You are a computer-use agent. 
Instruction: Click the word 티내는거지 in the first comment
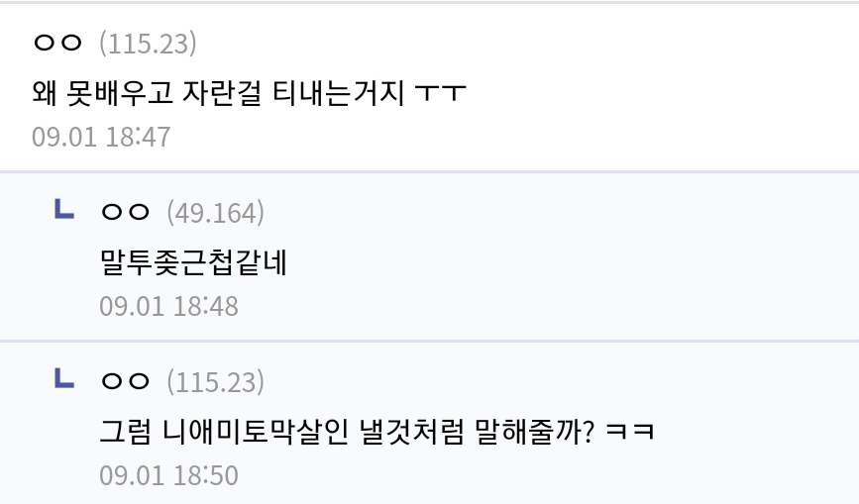[x=338, y=92]
